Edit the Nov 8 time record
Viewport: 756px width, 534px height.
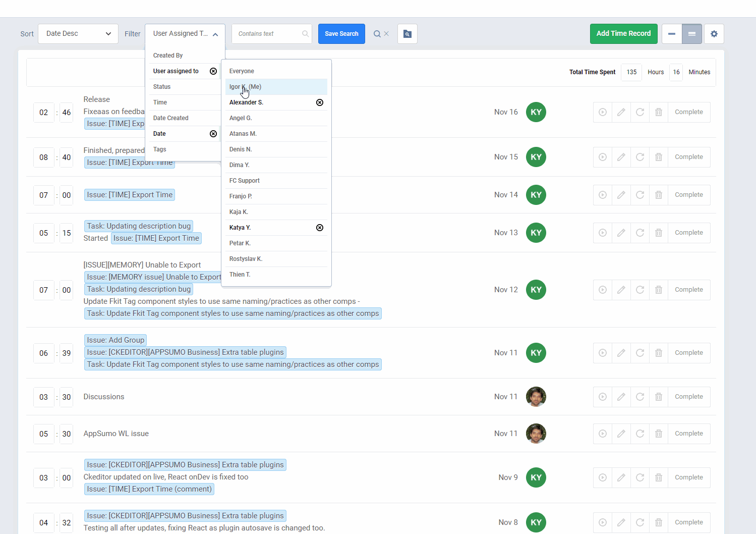pyautogui.click(x=621, y=522)
